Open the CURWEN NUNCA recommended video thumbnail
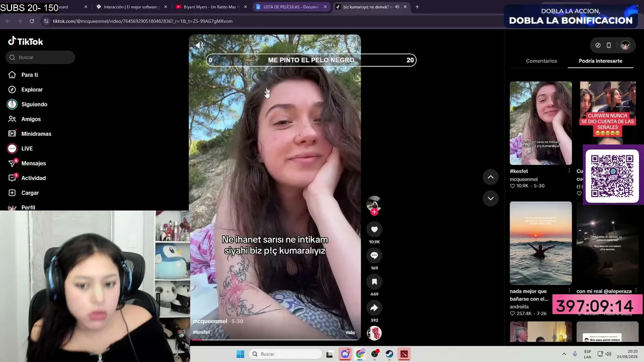This screenshot has width=644, height=362. (608, 113)
